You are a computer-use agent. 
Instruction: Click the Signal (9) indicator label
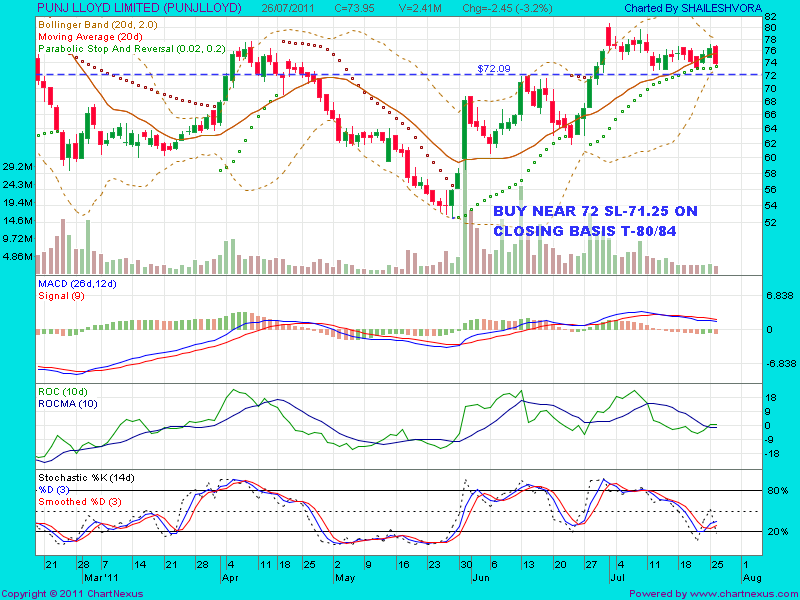(61, 295)
